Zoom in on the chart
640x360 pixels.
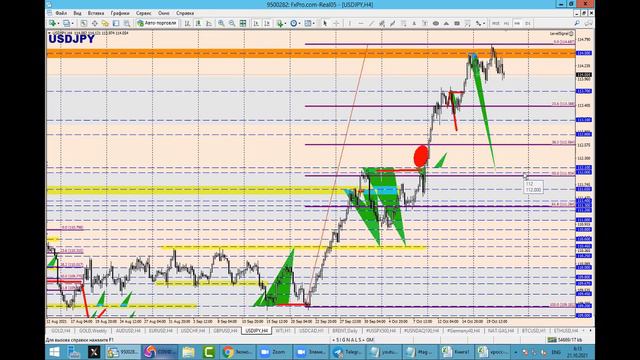221,23
